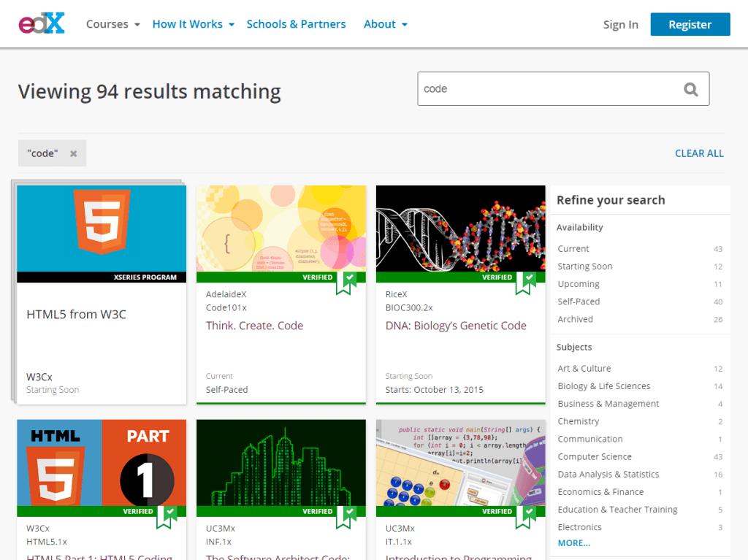Expand the Courses dropdown menu
This screenshot has height=560, width=748.
113,24
